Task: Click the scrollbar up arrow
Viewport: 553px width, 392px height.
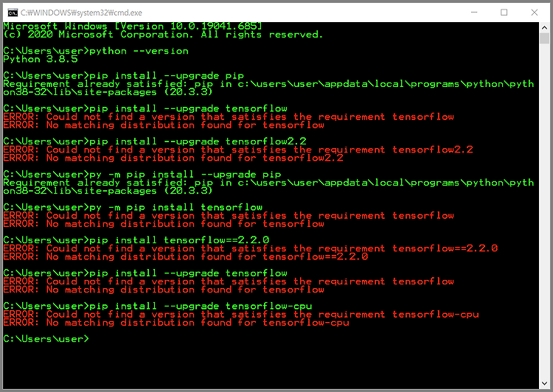Action: coord(544,27)
